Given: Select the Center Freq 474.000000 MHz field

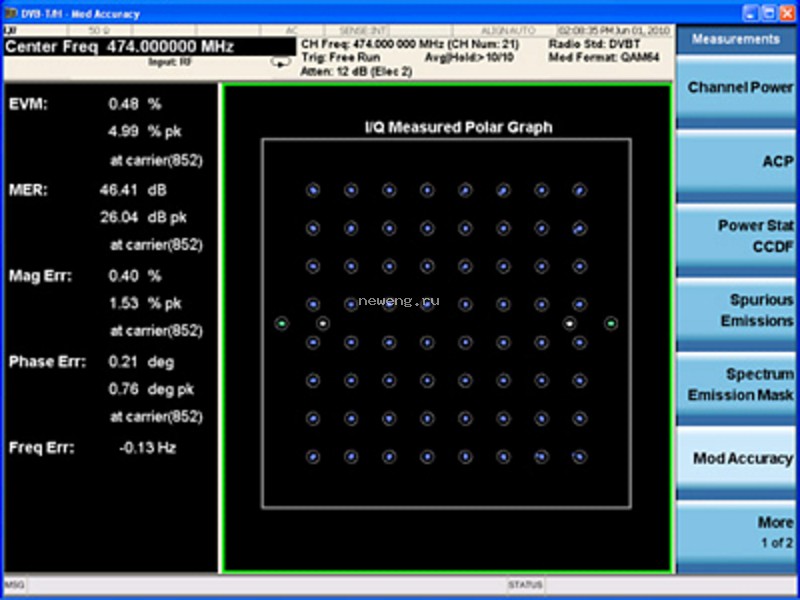Looking at the screenshot, I should pos(149,47).
